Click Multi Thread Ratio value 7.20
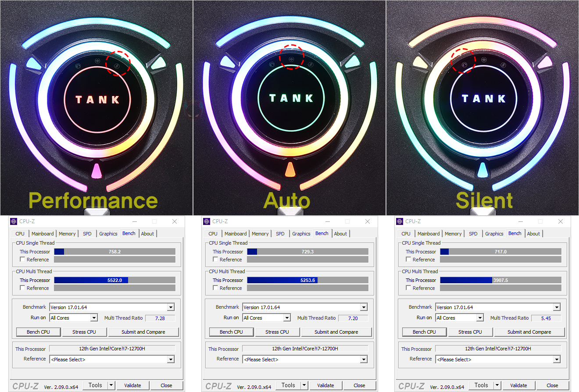Viewport: 579px width, 392px height. tap(353, 318)
